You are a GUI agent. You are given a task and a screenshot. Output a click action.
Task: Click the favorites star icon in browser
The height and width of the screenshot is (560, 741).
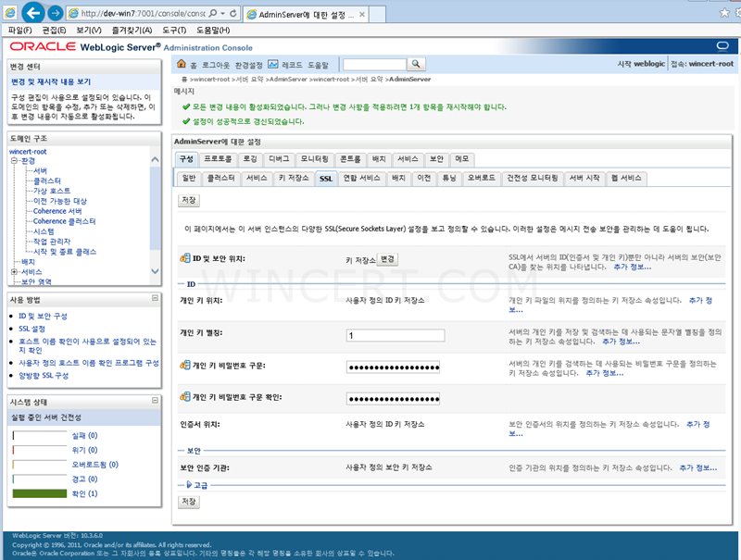[x=724, y=13]
